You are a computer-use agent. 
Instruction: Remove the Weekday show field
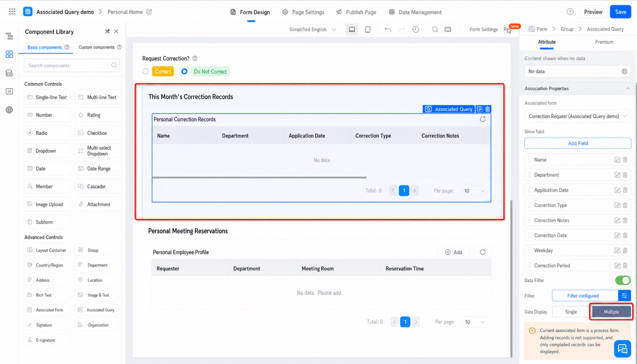point(625,251)
